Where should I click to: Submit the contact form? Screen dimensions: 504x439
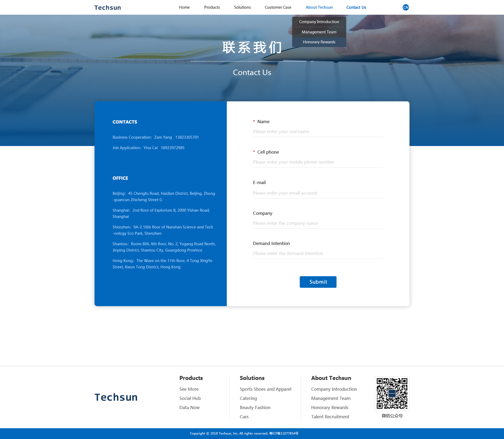(318, 282)
